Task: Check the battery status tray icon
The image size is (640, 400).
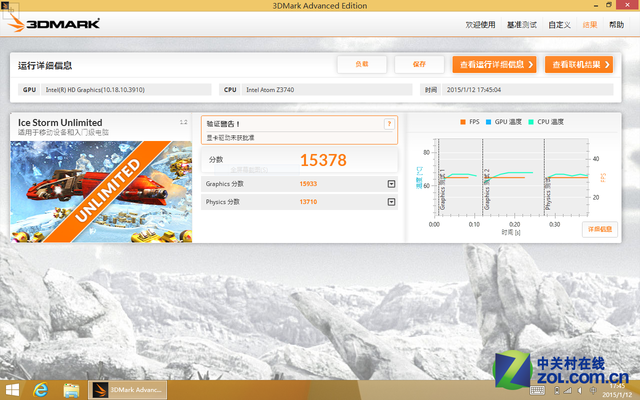Action: (557, 391)
